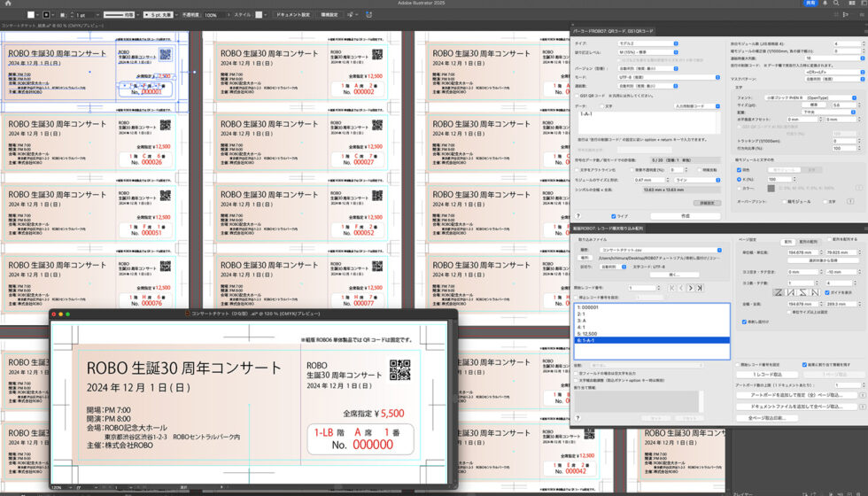The height and width of the screenshot is (496, 868).
Task: Select the バーコードROBO7 QRコード panel tab
Action: coord(613,32)
